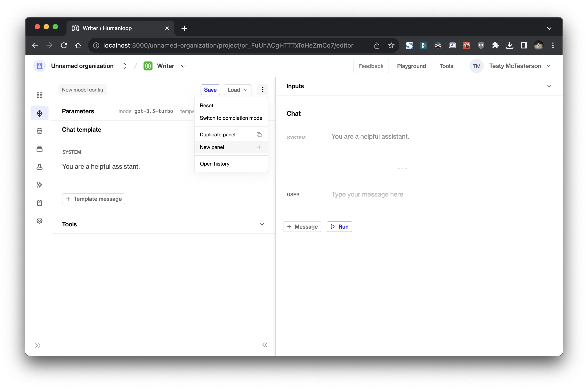Screen dimensions: 588x389
Task: Click the user message input field
Action: [367, 194]
